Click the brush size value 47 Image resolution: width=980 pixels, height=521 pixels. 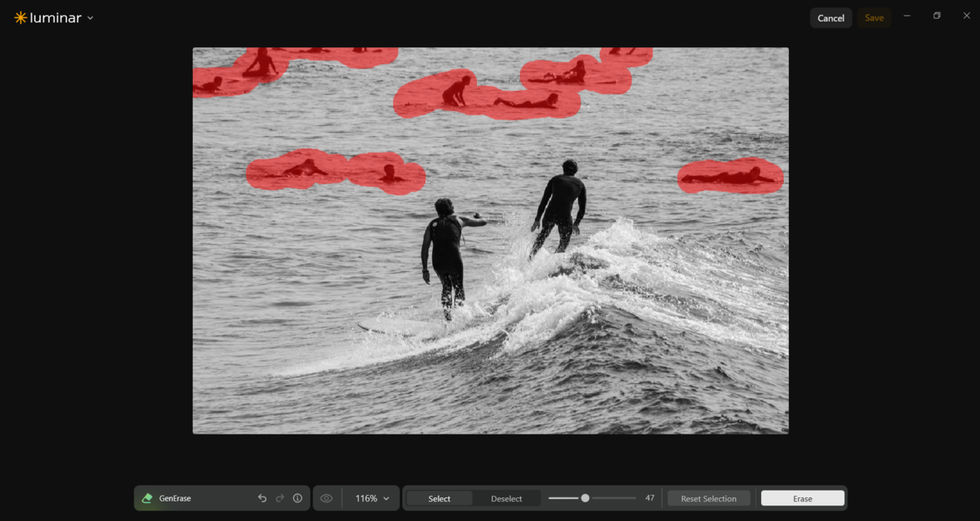(x=650, y=498)
